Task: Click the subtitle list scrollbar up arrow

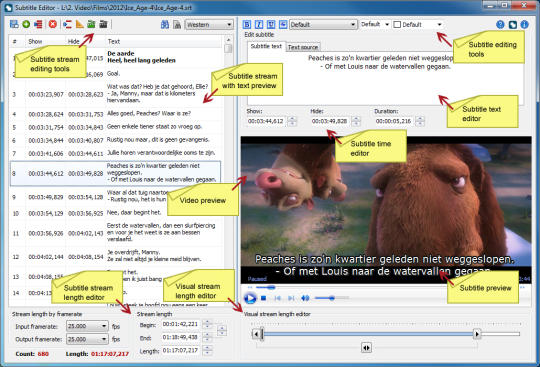Action: tap(228, 39)
